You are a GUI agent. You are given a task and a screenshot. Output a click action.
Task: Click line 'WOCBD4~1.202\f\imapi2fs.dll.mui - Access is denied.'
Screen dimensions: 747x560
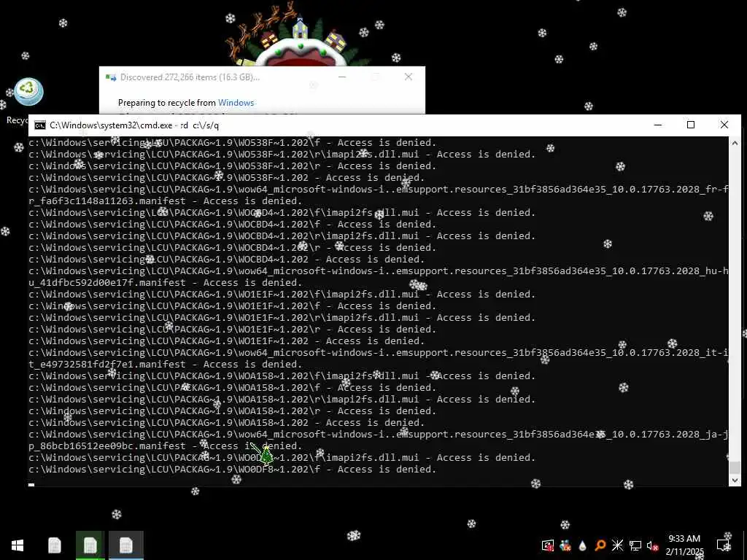point(282,212)
